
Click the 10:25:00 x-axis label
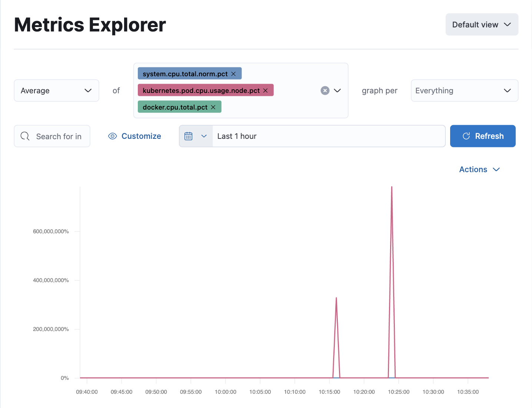[x=399, y=392]
